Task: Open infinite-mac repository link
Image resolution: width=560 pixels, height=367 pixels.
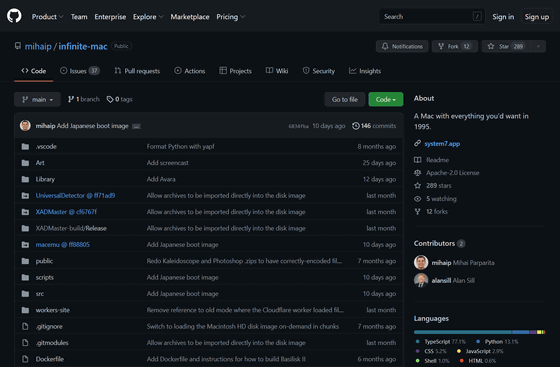Action: 83,46
